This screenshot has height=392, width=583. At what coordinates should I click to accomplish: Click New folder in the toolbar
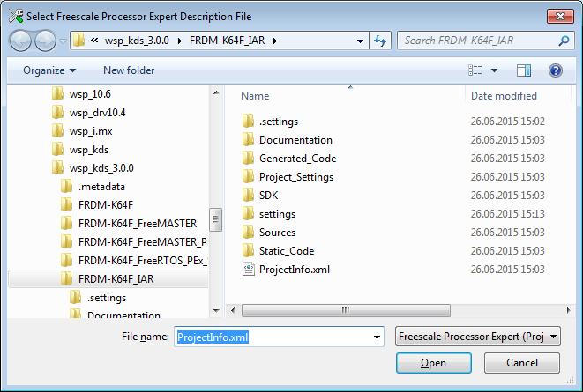[129, 70]
